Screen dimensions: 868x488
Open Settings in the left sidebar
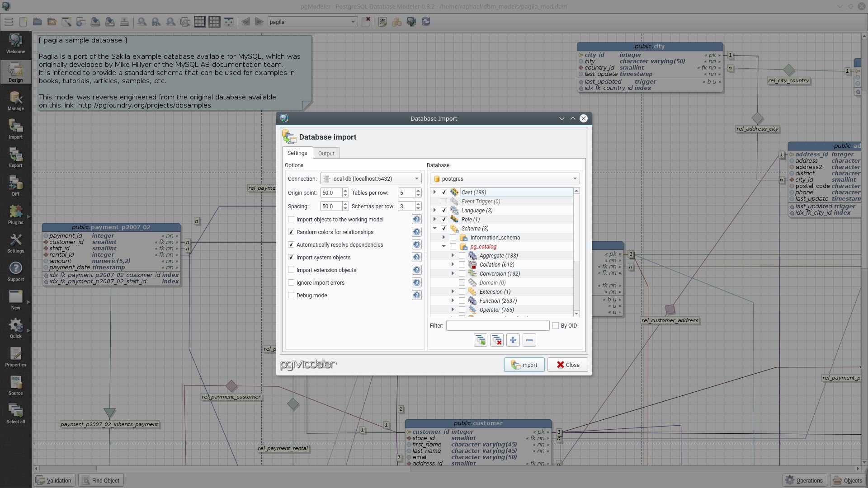(15, 243)
